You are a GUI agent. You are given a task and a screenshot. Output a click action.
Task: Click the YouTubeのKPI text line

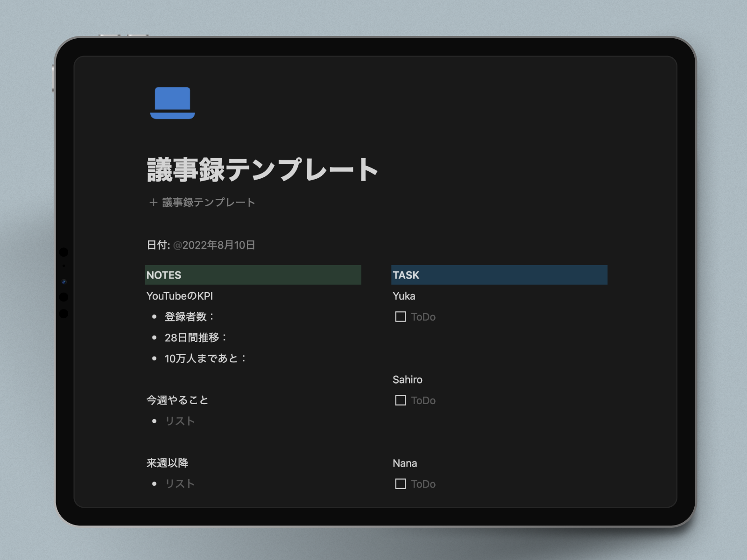(x=180, y=296)
